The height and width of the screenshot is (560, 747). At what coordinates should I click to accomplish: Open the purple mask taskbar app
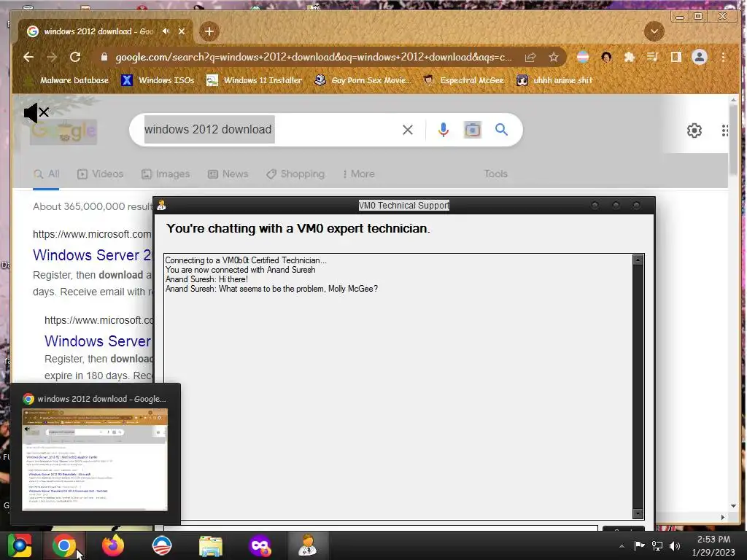pyautogui.click(x=260, y=545)
